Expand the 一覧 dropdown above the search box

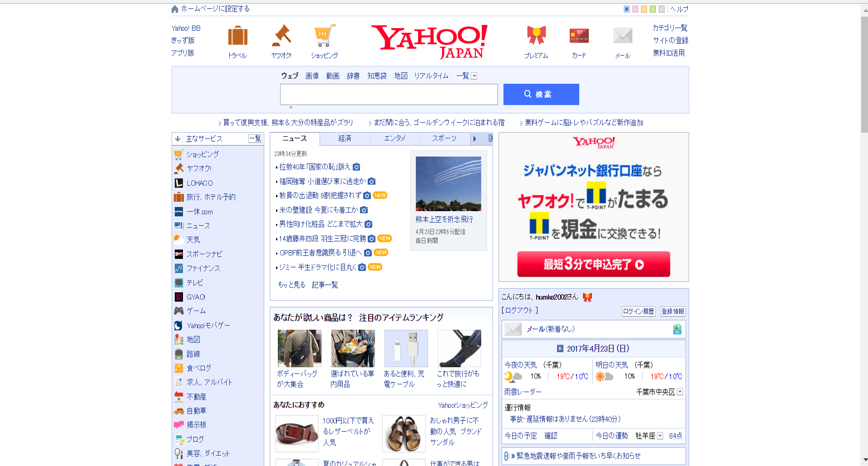click(474, 76)
